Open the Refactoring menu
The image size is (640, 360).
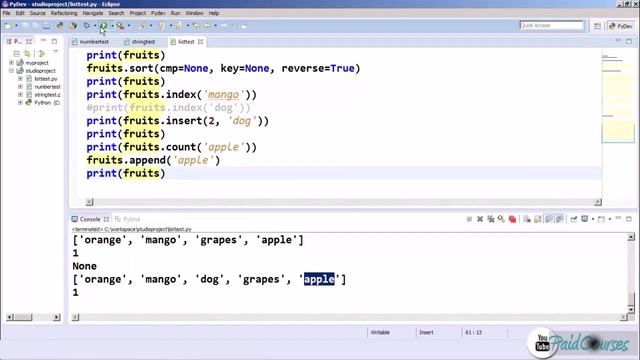pyautogui.click(x=64, y=13)
